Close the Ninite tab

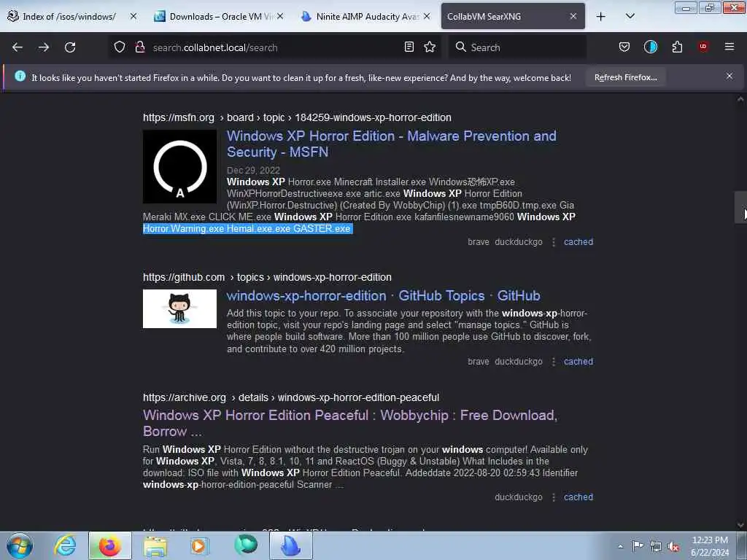(427, 16)
